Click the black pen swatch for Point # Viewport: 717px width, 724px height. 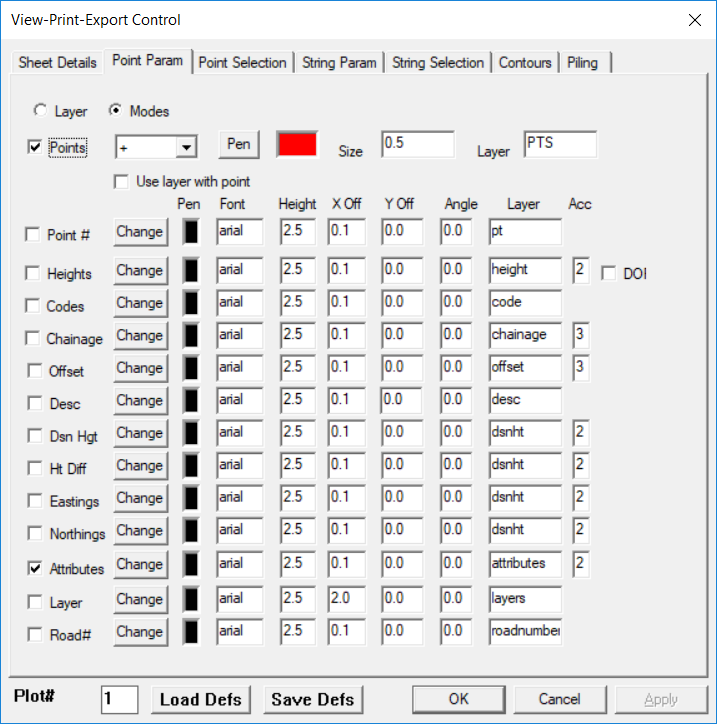click(x=191, y=232)
